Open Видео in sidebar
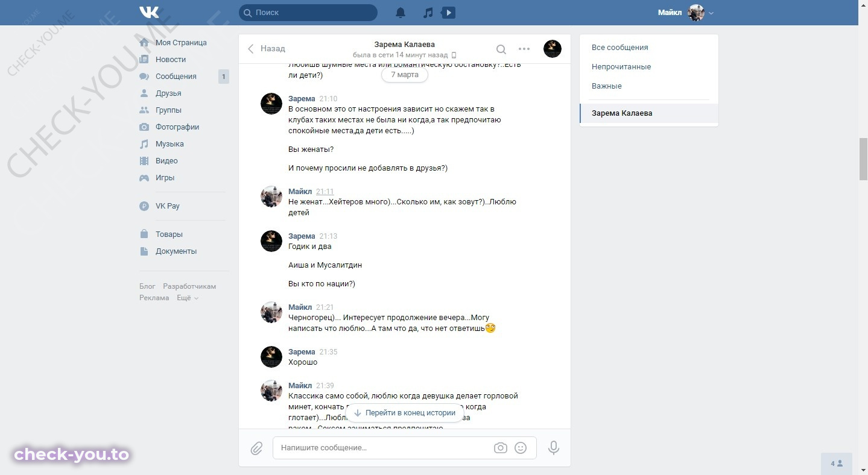868x475 pixels. coord(166,161)
